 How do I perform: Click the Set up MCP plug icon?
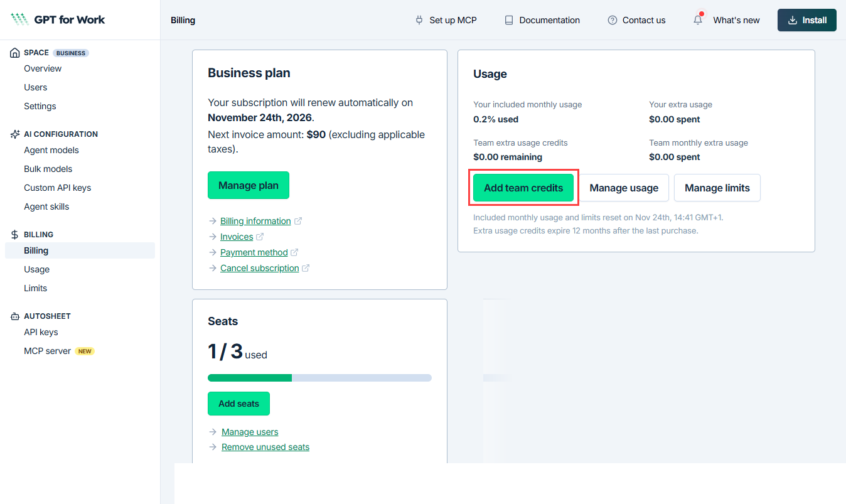419,20
